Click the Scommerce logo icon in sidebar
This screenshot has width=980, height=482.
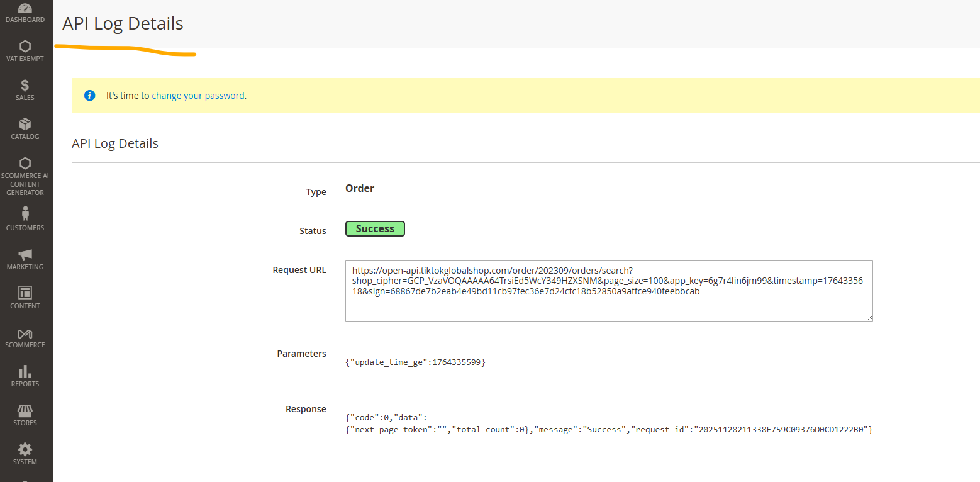click(25, 333)
